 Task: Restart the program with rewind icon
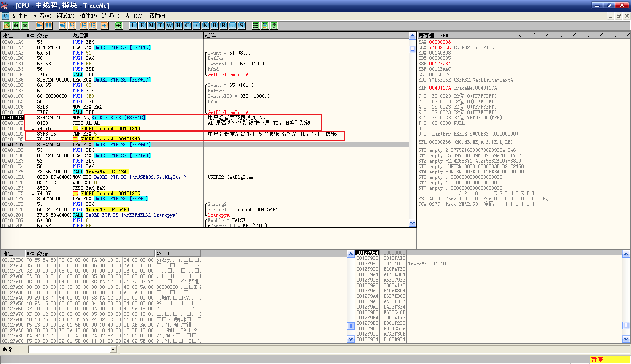pyautogui.click(x=16, y=25)
